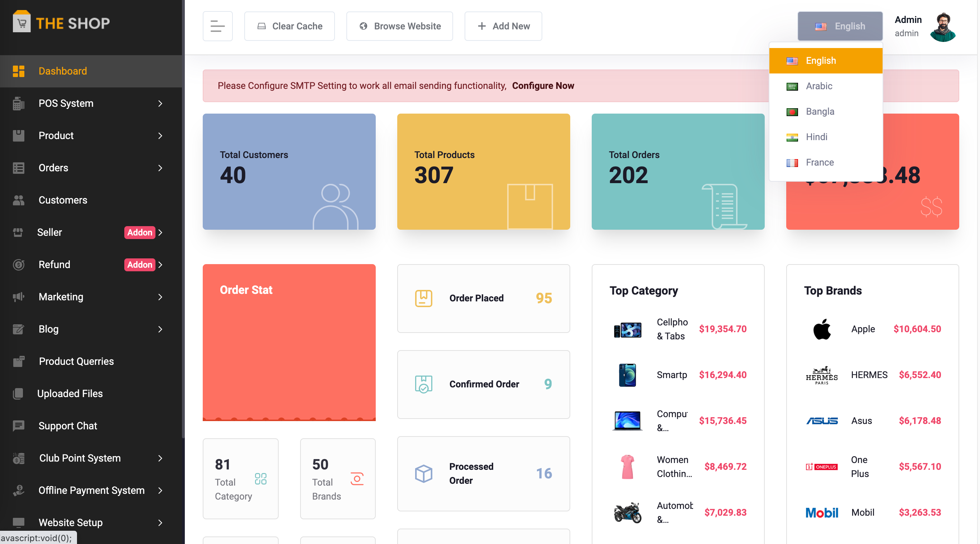
Task: Open Support Chat from sidebar
Action: (91, 426)
